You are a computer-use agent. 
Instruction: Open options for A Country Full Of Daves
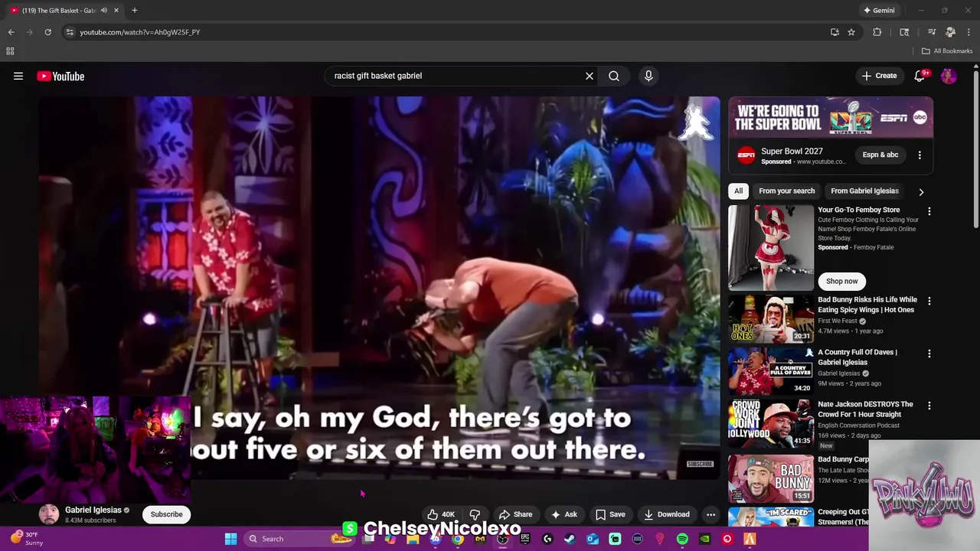(929, 354)
